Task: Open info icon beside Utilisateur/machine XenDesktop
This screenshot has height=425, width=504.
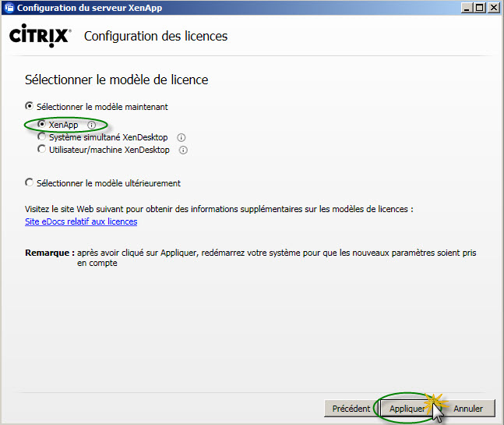Action: (183, 151)
